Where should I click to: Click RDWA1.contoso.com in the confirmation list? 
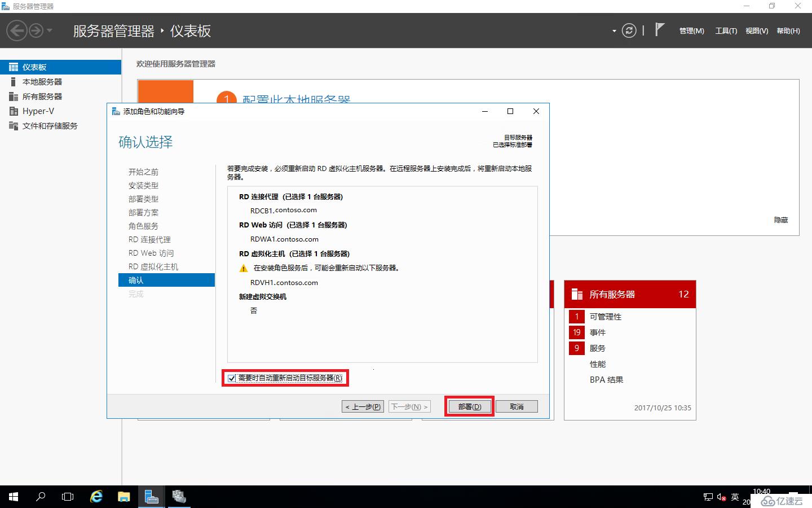coord(285,239)
